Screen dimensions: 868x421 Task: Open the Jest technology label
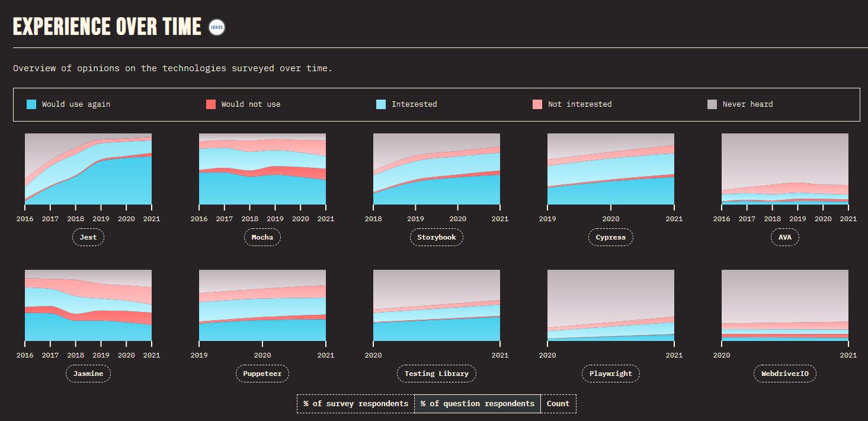coord(88,237)
